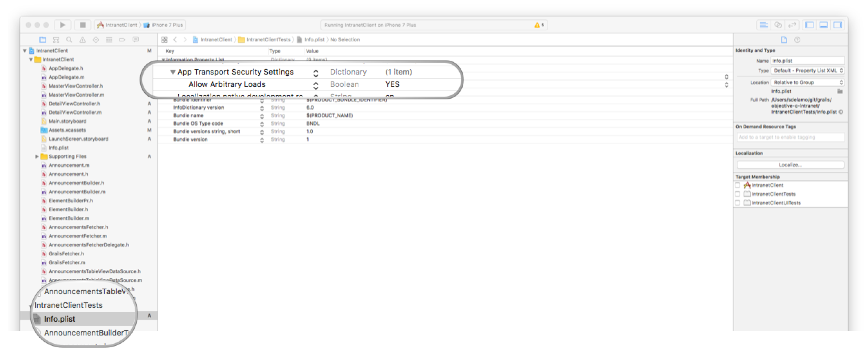868x350 pixels.
Task: Switch to the Standard editor
Action: (764, 25)
